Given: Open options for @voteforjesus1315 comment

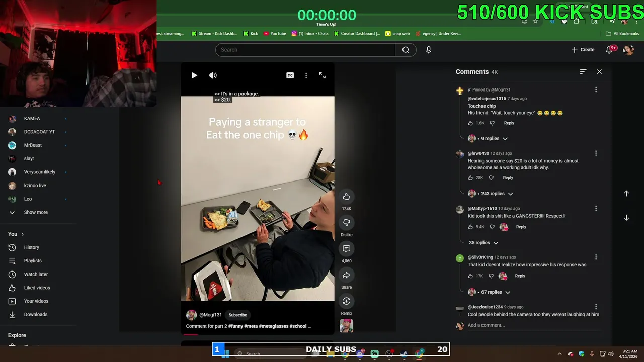Looking at the screenshot, I should pyautogui.click(x=596, y=89).
